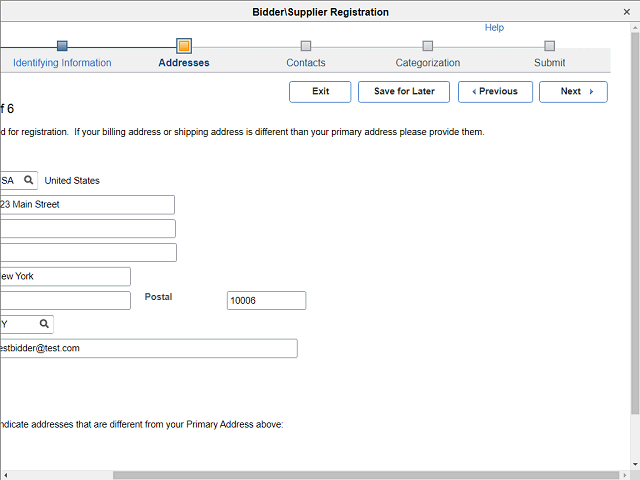Focus the Postal code field 10006
Image resolution: width=640 pixels, height=480 pixels.
266,300
